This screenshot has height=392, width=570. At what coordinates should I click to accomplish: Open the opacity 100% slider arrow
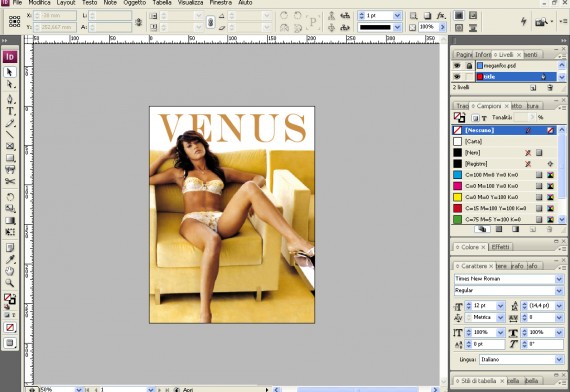click(442, 27)
